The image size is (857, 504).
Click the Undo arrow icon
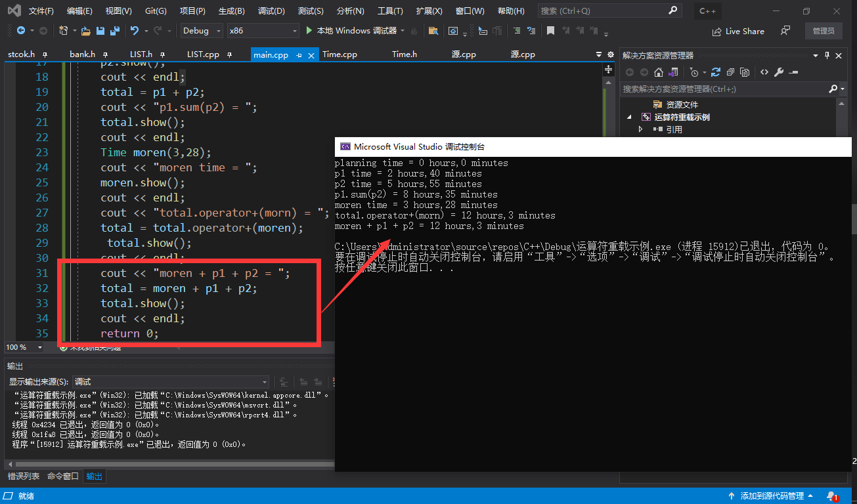point(135,31)
